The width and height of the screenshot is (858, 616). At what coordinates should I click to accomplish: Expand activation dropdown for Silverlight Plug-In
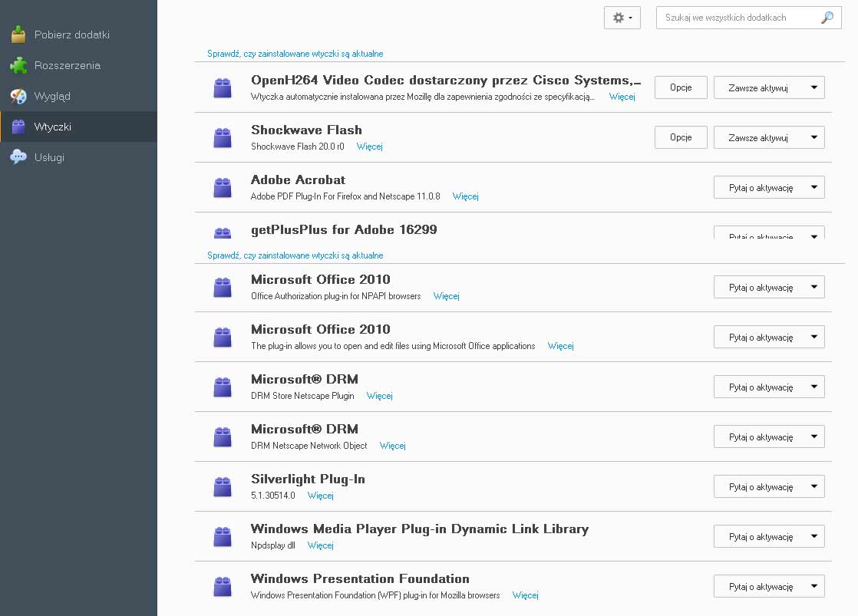[769, 486]
